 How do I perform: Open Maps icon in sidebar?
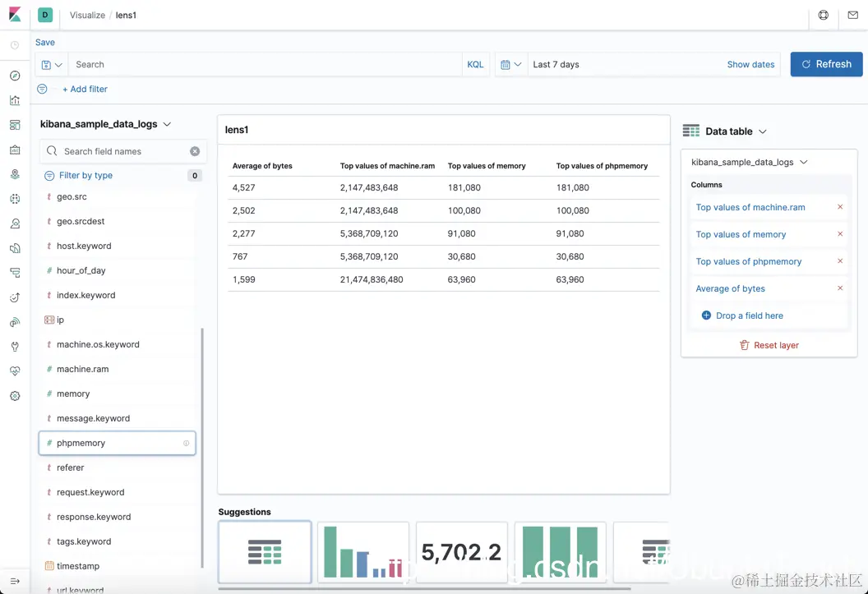15,174
